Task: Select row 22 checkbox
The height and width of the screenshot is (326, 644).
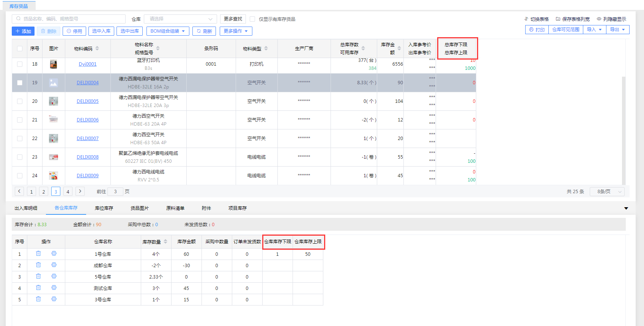Action: click(x=20, y=139)
